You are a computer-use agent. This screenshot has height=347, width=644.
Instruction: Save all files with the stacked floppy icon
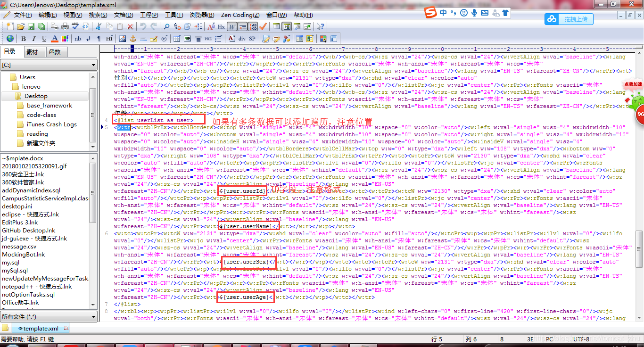click(41, 26)
